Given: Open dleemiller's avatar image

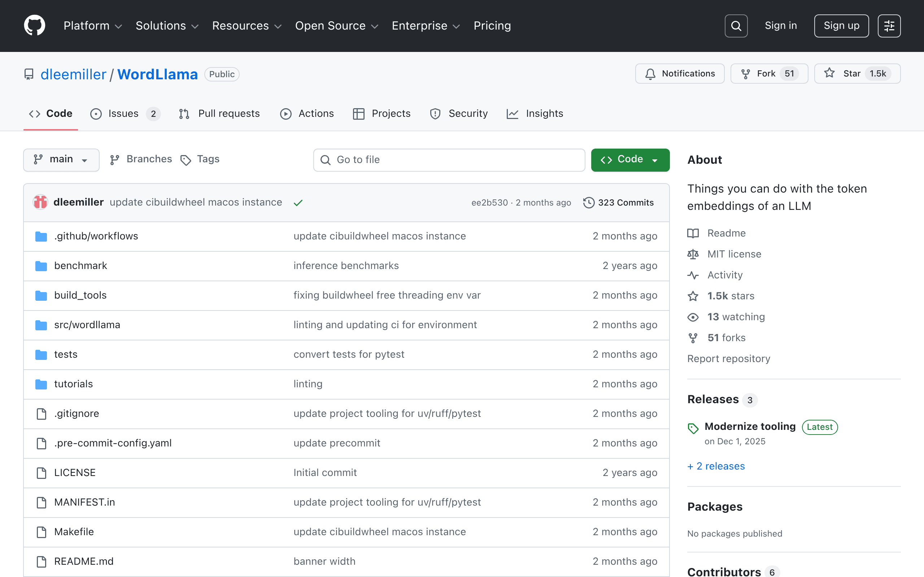Looking at the screenshot, I should tap(40, 202).
